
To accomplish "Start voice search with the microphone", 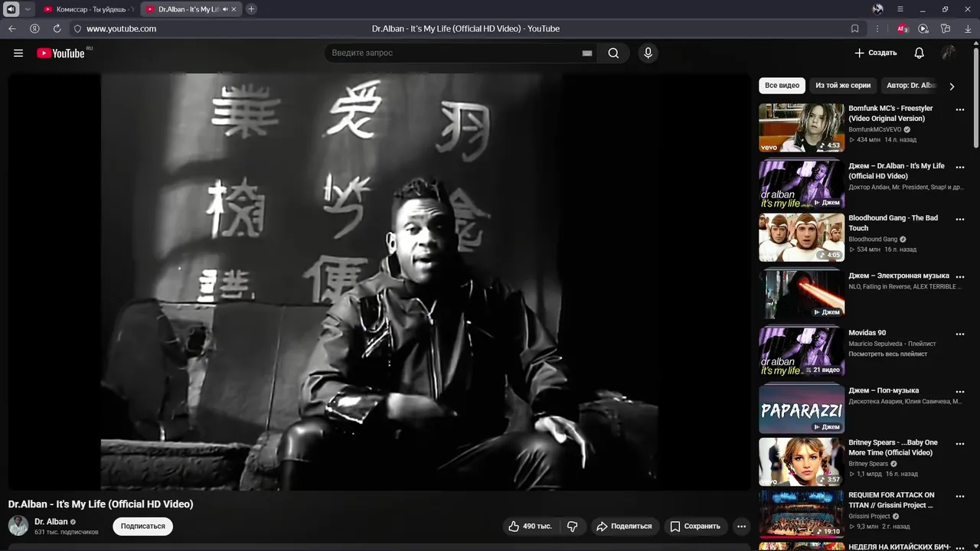I will (648, 53).
